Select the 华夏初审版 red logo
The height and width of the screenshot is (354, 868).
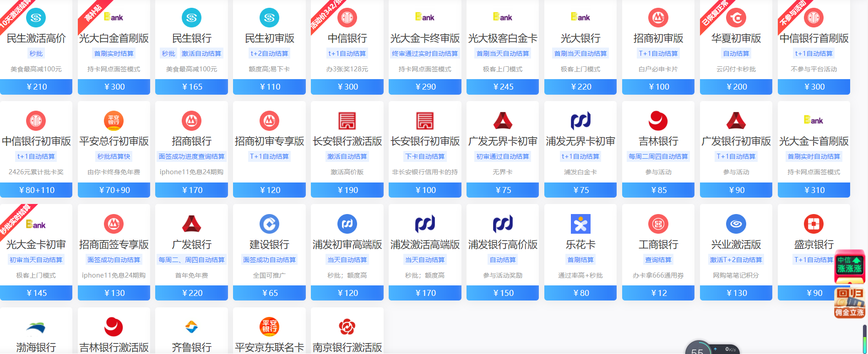736,18
